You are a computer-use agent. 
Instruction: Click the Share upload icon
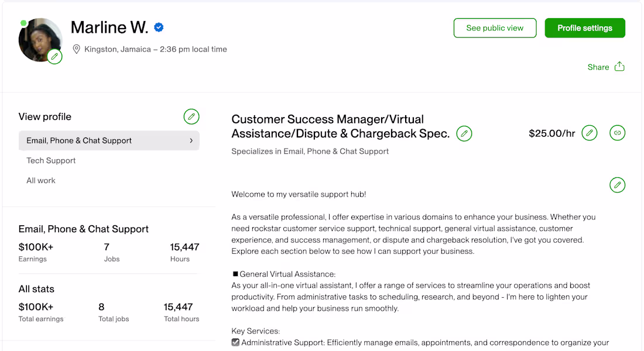click(619, 67)
